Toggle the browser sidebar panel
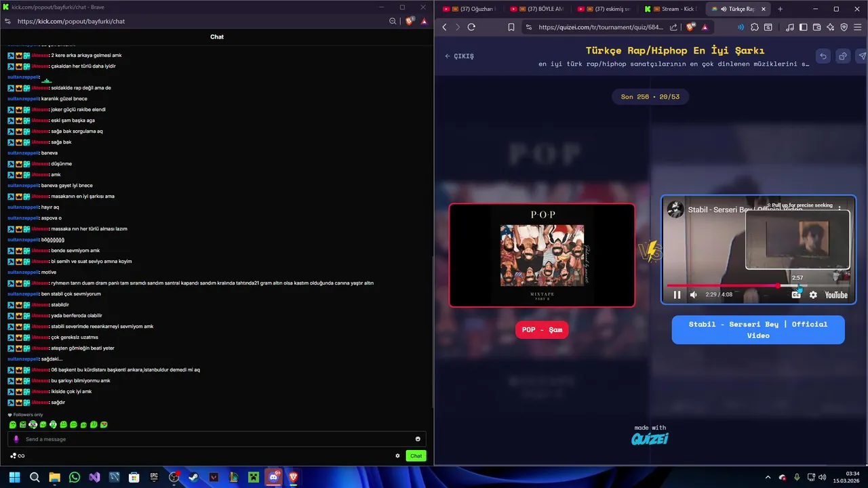Screen dimensions: 868x488 click(x=804, y=27)
